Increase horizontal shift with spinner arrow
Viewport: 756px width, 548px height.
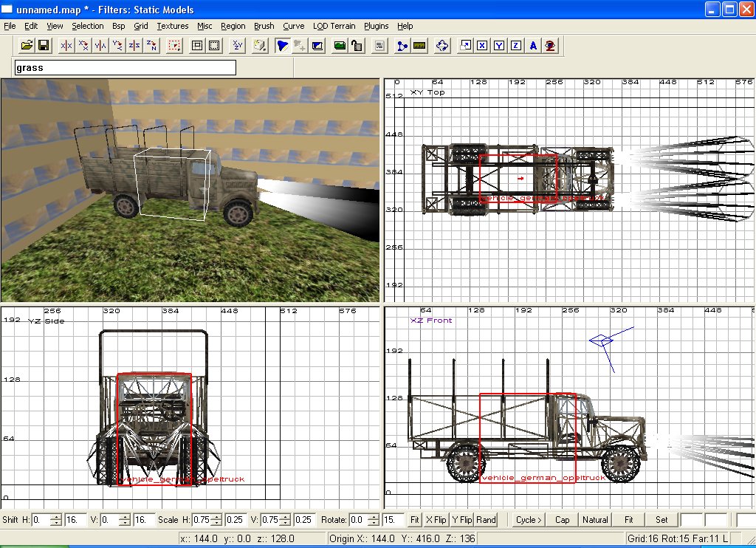(56, 516)
